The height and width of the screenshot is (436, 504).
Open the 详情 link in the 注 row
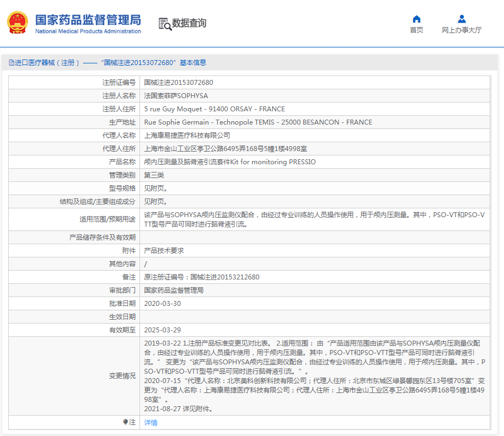pyautogui.click(x=149, y=422)
